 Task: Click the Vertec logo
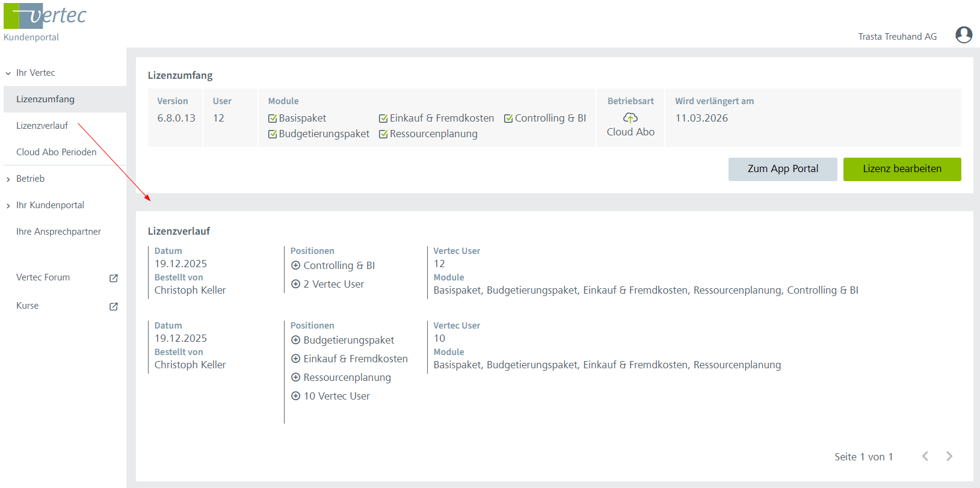click(45, 16)
